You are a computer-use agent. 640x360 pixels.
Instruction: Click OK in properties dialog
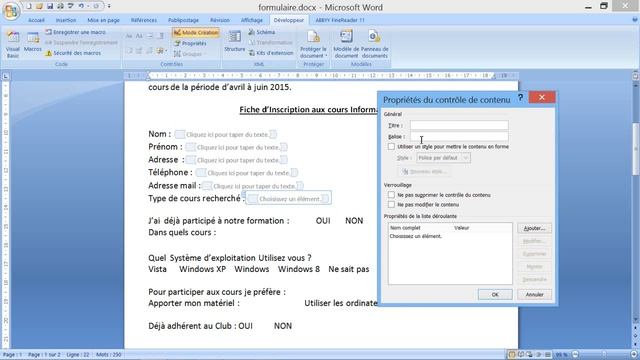point(495,294)
